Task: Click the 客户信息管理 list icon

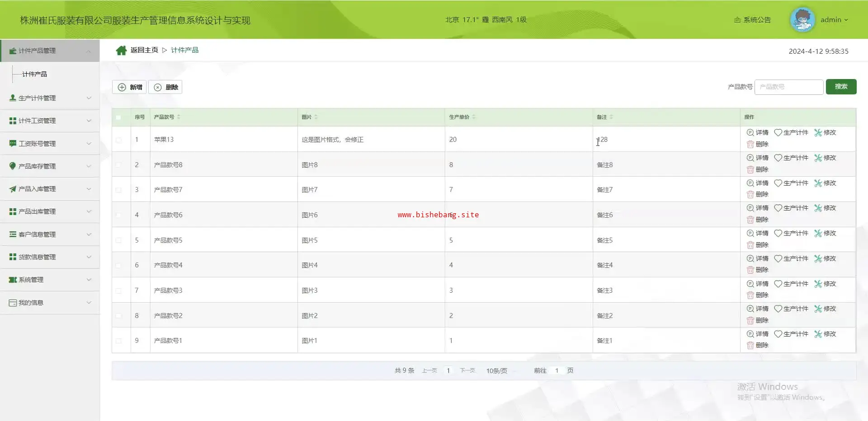Action: coord(13,234)
